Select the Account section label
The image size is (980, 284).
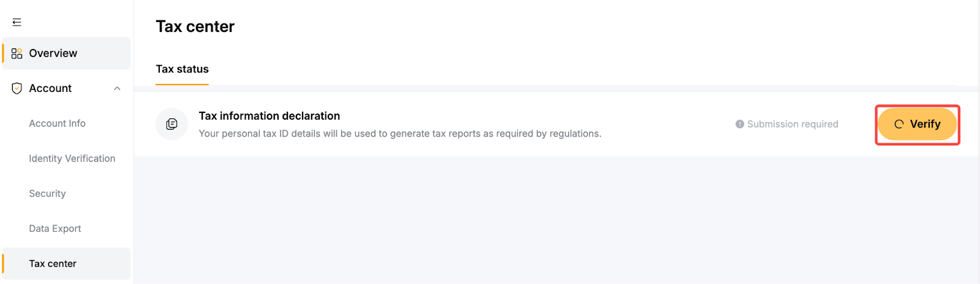pyautogui.click(x=50, y=88)
